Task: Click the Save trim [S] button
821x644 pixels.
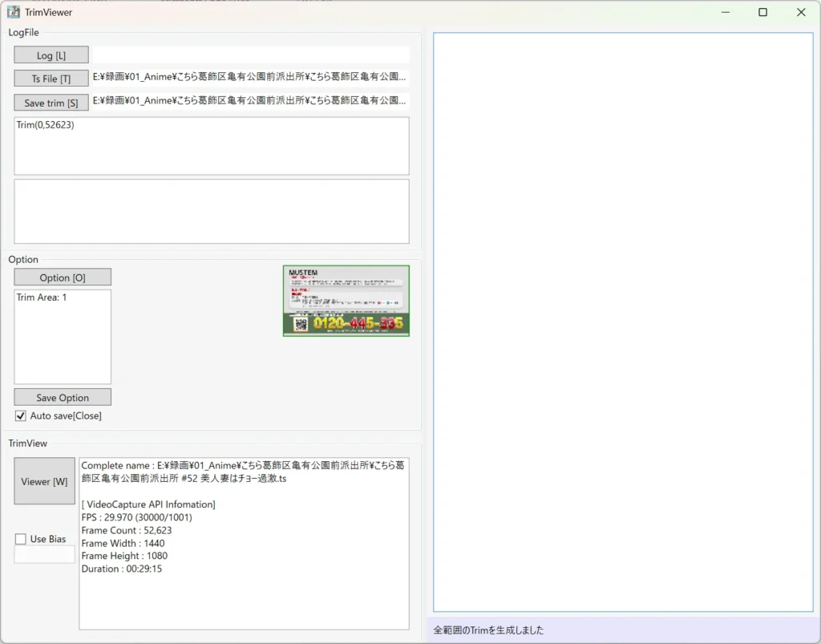Action: point(51,103)
